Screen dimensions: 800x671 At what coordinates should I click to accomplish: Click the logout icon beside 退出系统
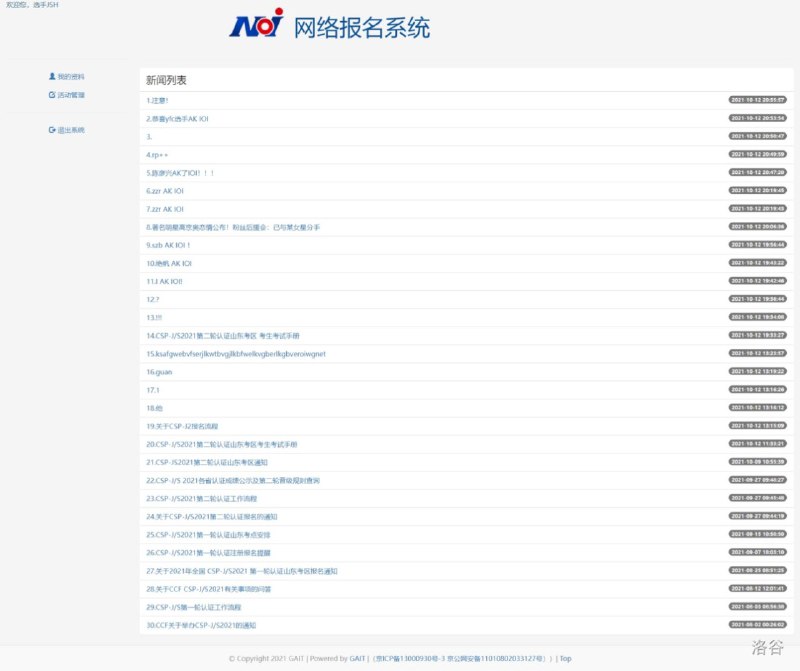coord(52,130)
